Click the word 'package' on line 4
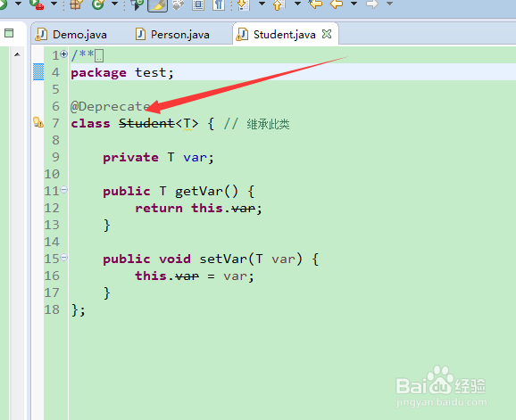The height and width of the screenshot is (420, 516). [98, 72]
